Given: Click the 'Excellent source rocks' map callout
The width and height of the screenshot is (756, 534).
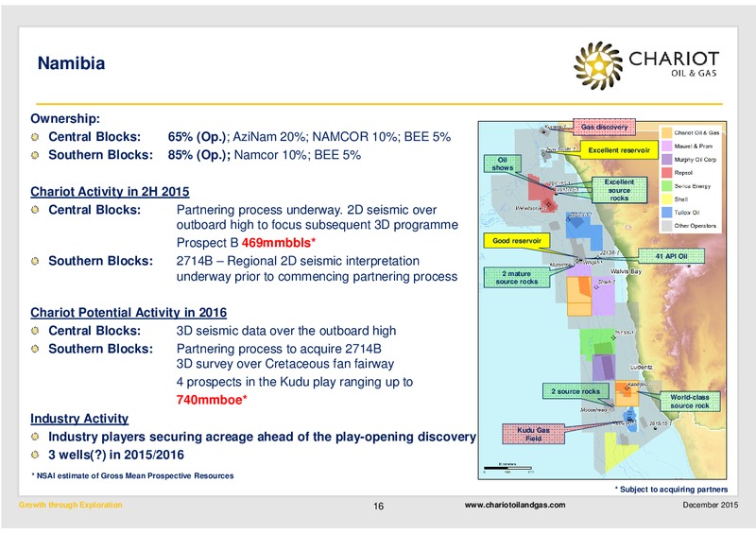Looking at the screenshot, I should [619, 190].
